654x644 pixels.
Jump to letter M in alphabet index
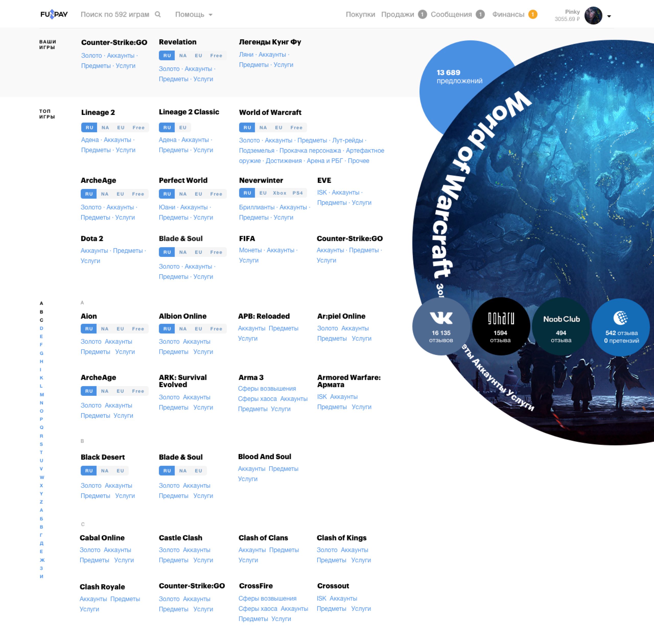coord(42,394)
